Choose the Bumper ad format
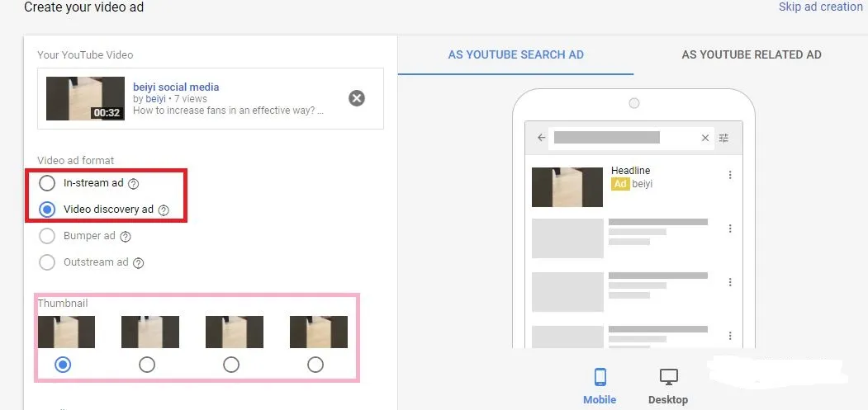This screenshot has height=410, width=868. coord(48,236)
